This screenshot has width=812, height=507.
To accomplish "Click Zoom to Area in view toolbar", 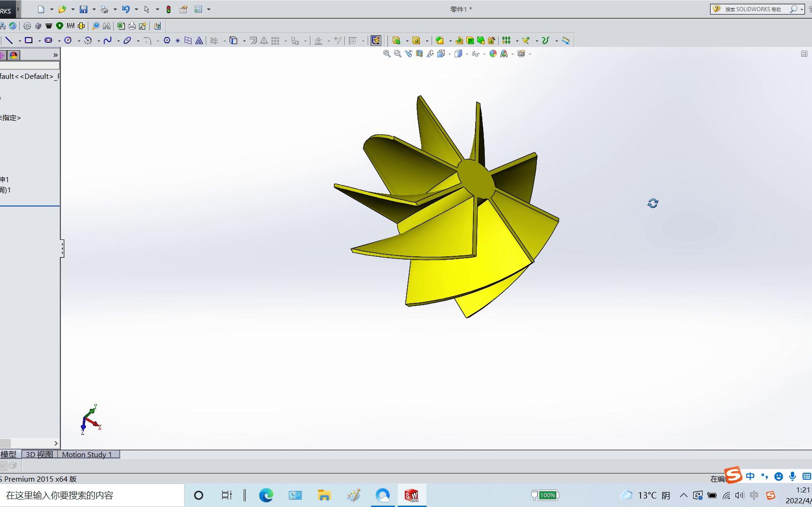I will 398,54.
